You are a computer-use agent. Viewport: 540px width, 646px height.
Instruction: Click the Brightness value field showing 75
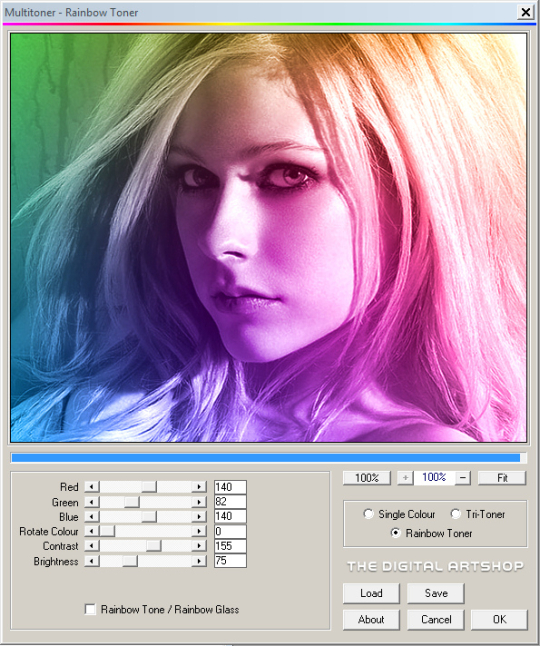(x=230, y=561)
